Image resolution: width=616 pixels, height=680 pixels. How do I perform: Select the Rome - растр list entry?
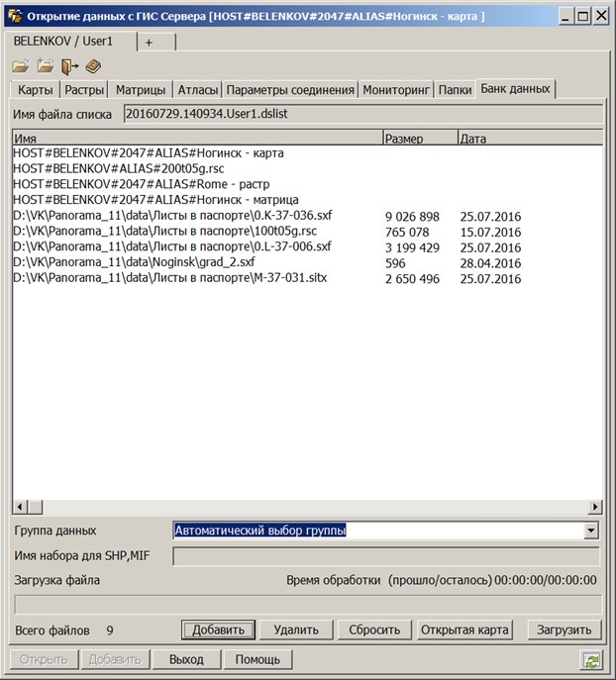point(142,184)
